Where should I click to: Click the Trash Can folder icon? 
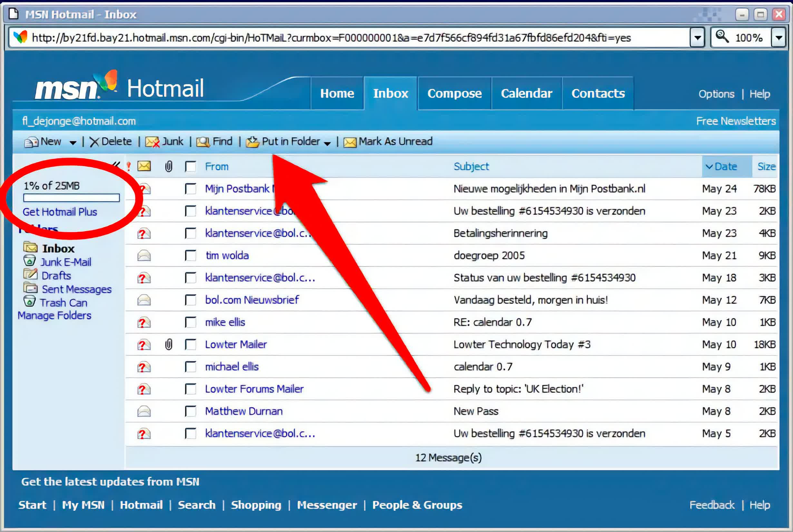[30, 301]
